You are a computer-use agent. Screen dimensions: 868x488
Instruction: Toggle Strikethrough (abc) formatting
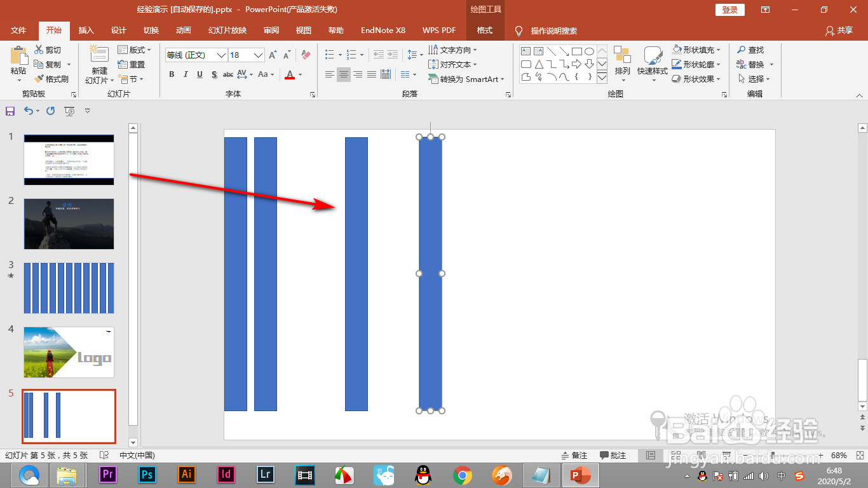point(228,74)
